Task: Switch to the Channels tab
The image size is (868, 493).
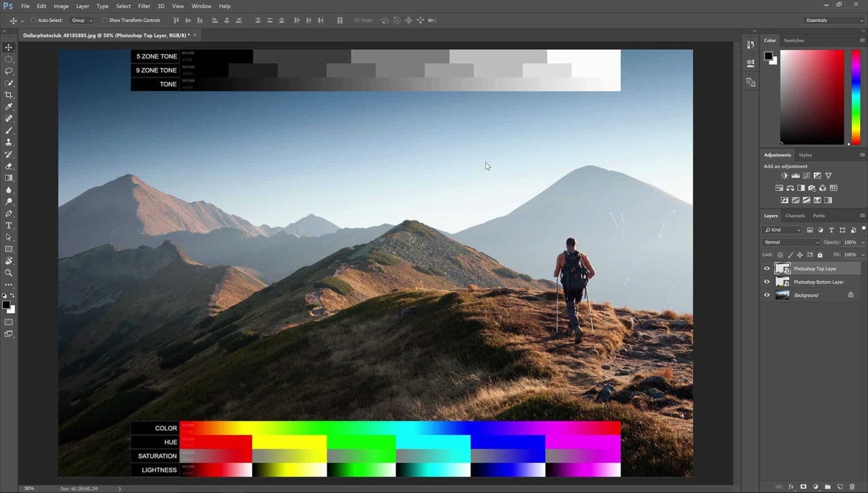Action: point(795,216)
